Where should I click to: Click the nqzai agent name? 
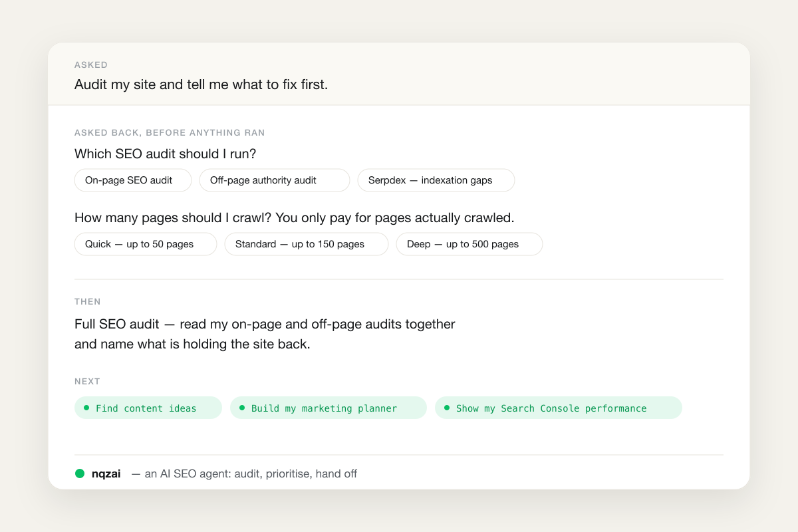click(x=106, y=474)
